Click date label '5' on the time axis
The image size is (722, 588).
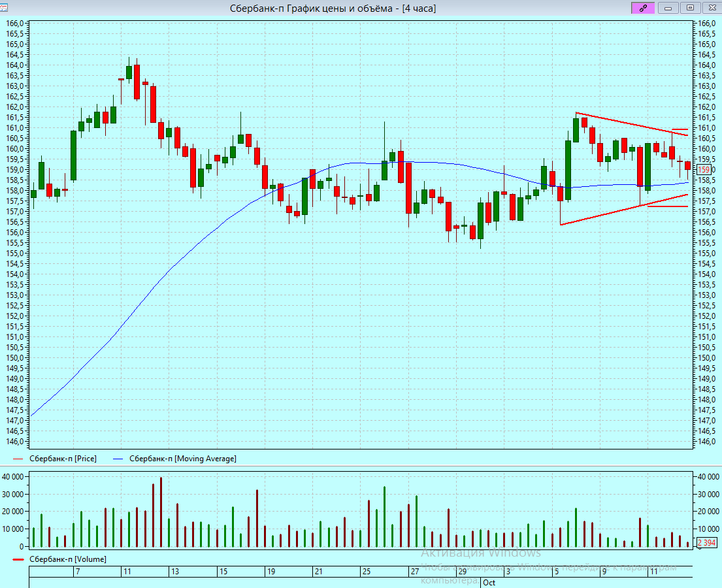click(557, 572)
